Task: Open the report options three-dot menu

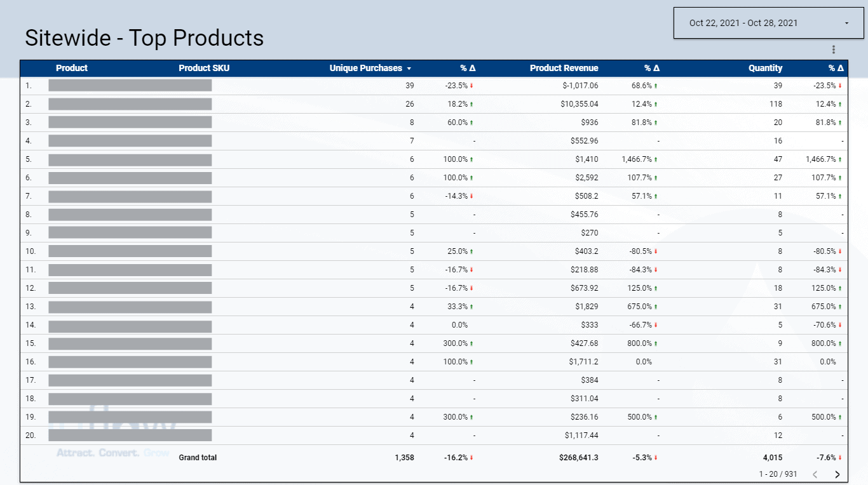Action: point(833,49)
